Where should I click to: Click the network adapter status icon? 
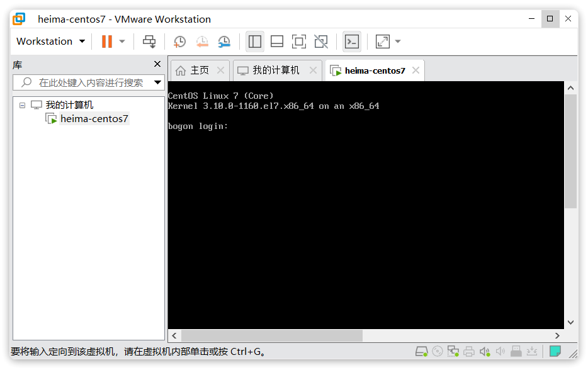453,351
